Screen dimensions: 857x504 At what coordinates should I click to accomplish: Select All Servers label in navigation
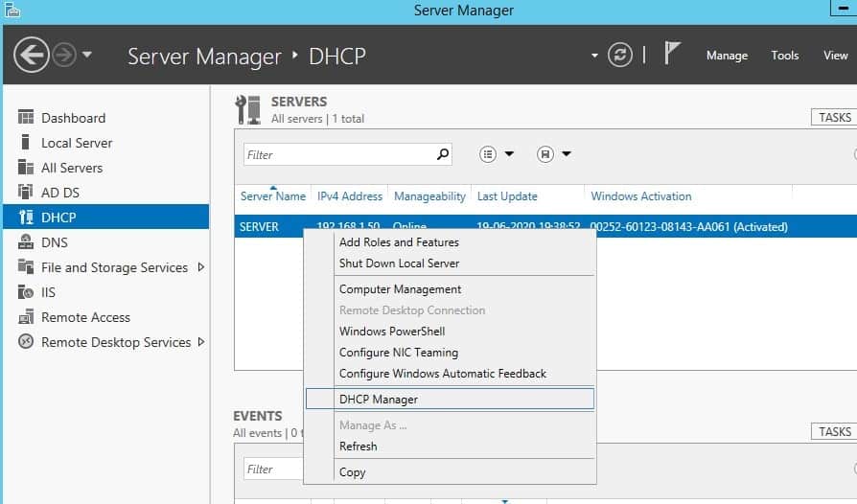coord(72,168)
